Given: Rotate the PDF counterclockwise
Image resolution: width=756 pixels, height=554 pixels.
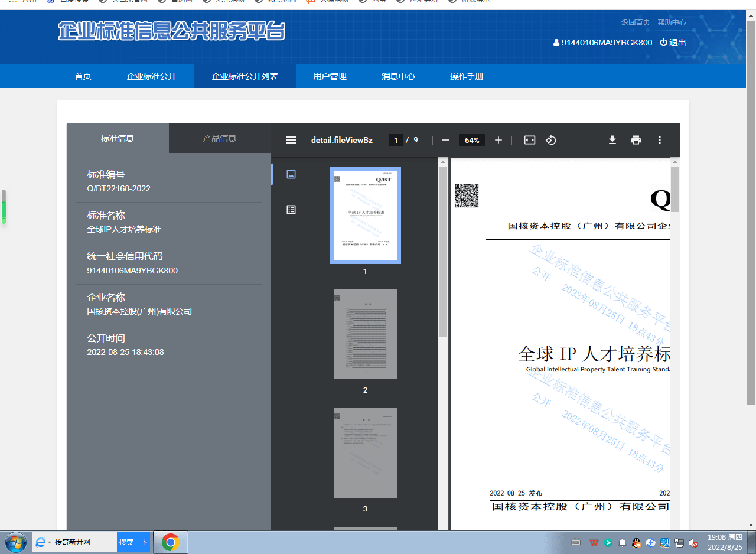Looking at the screenshot, I should (x=551, y=140).
